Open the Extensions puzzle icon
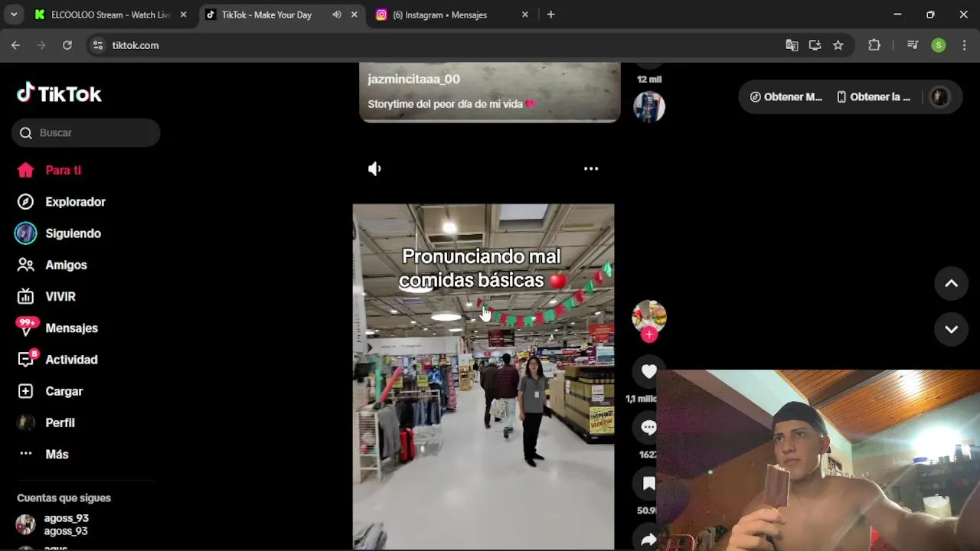This screenshot has width=980, height=551. (x=874, y=45)
